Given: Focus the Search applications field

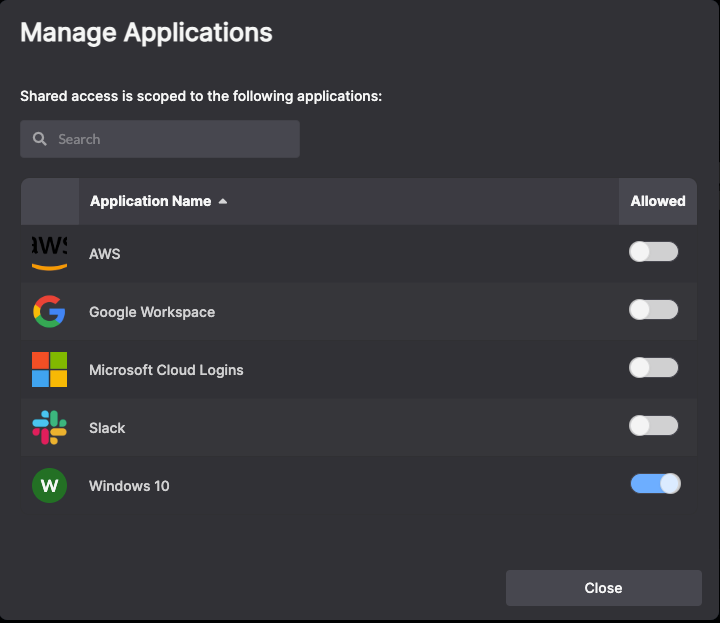Looking at the screenshot, I should tap(170, 139).
